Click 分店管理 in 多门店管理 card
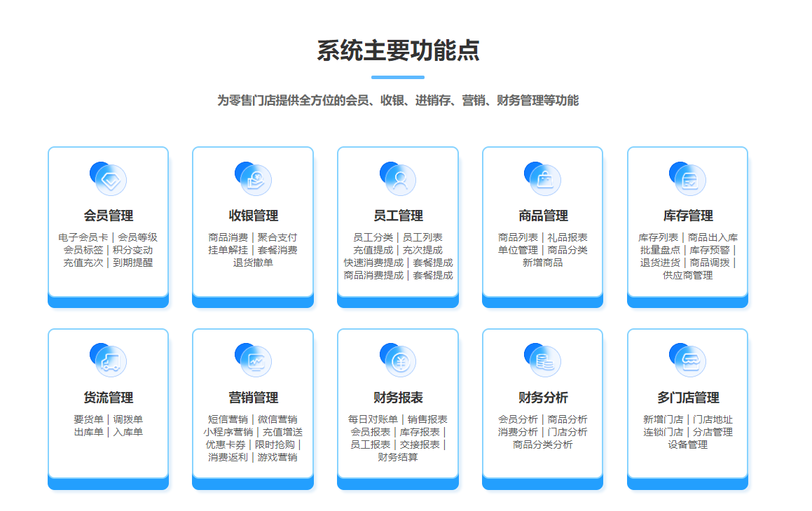812x511 pixels. pyautogui.click(x=713, y=432)
